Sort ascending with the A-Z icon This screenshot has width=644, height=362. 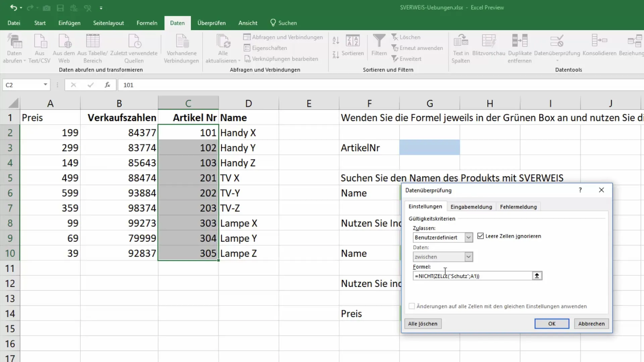coord(336,41)
